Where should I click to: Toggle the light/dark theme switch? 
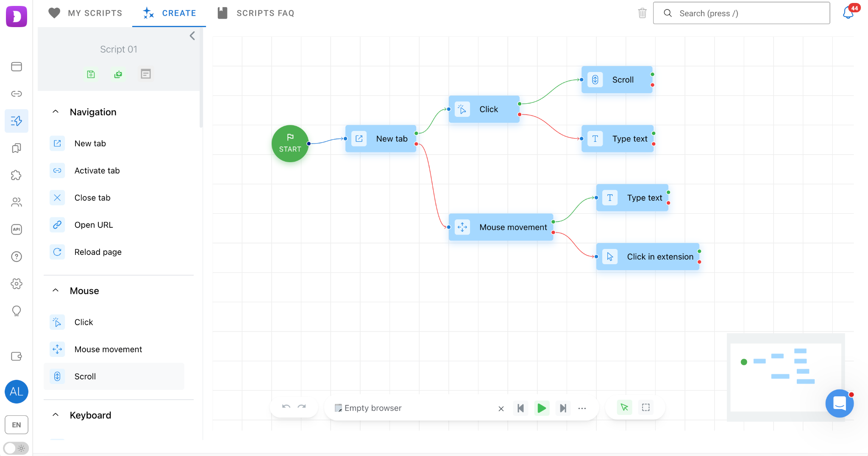click(16, 448)
